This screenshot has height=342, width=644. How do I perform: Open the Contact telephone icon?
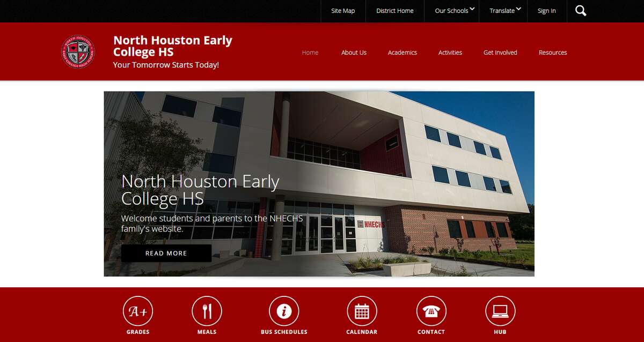point(431,311)
